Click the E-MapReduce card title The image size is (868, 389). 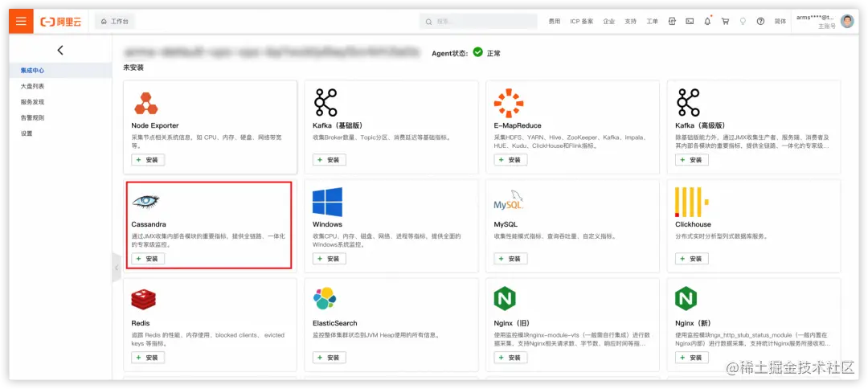pyautogui.click(x=518, y=125)
